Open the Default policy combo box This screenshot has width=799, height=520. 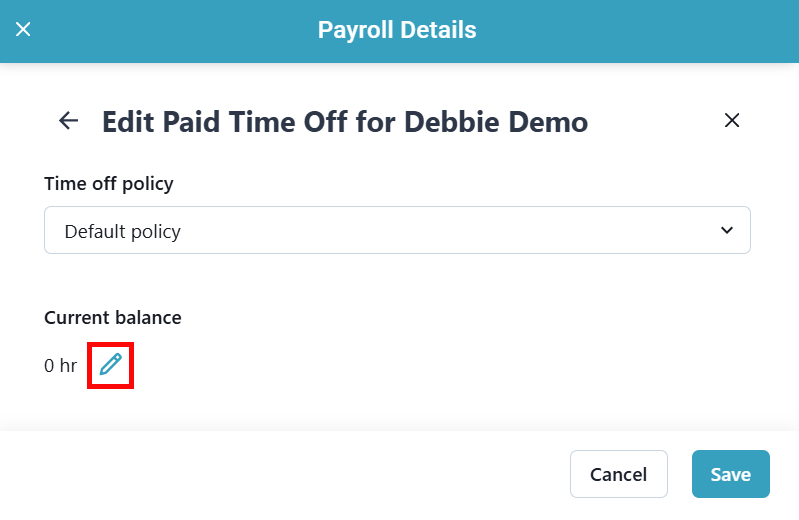pyautogui.click(x=397, y=231)
